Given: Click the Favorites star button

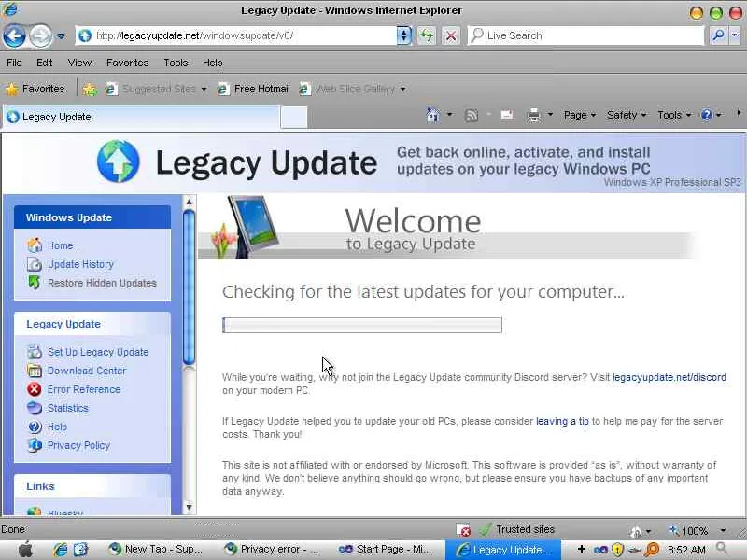Looking at the screenshot, I should 35,89.
